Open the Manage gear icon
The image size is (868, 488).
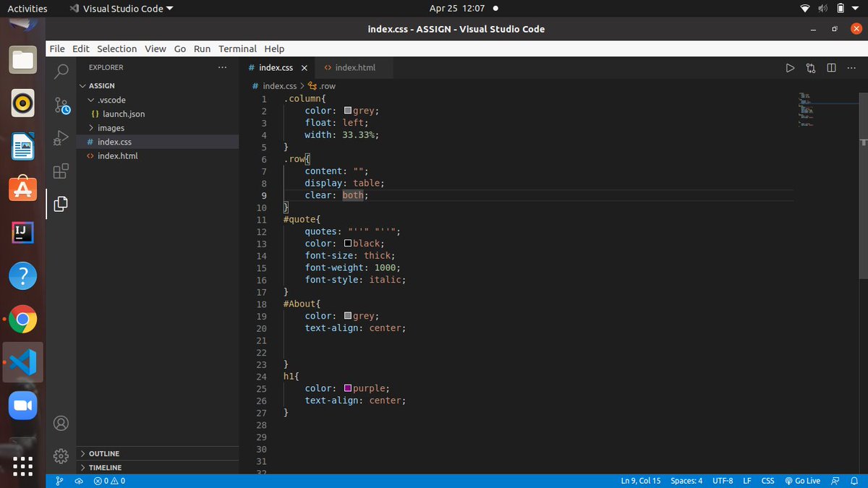coord(61,456)
